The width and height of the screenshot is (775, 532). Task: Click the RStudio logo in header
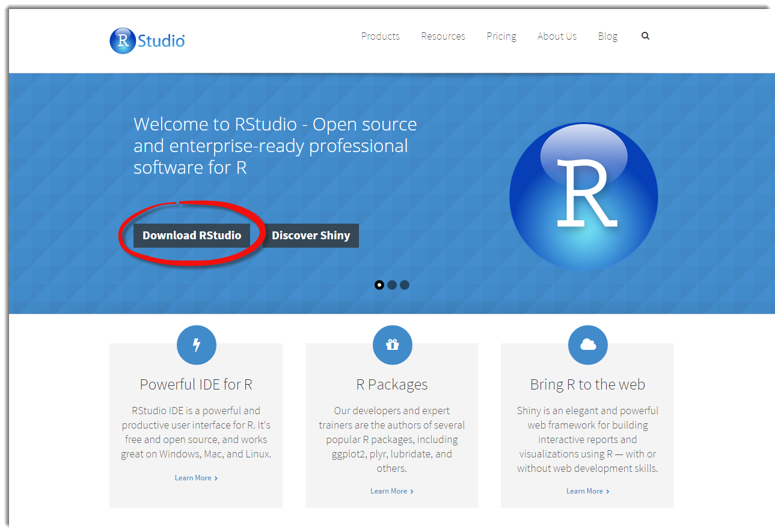pyautogui.click(x=147, y=40)
